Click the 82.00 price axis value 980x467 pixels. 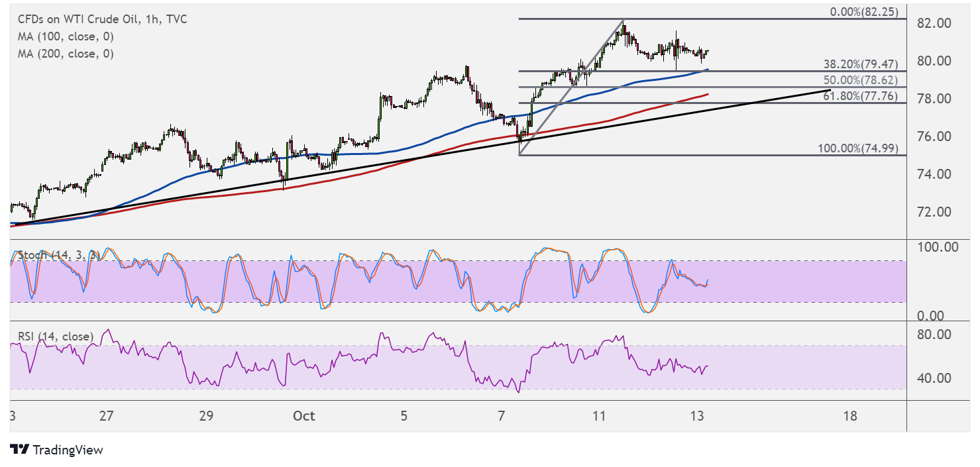[935, 23]
